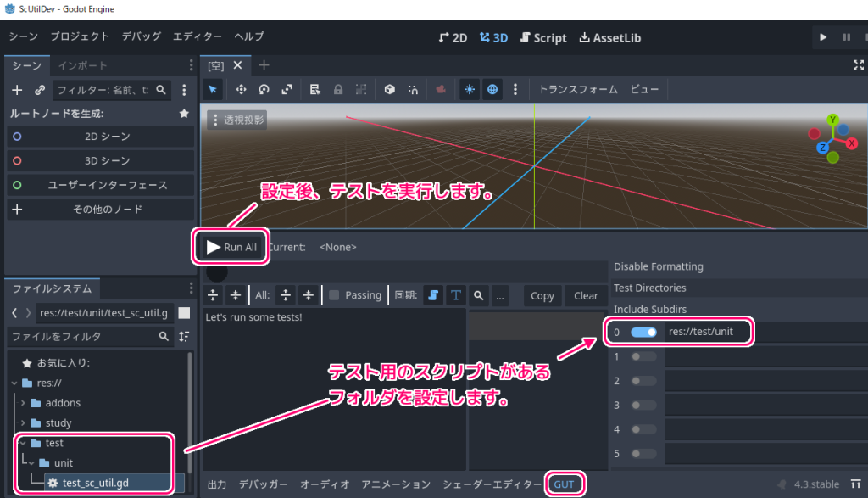Open the AssetLib workspace
The width and height of the screenshot is (868, 498).
point(610,37)
